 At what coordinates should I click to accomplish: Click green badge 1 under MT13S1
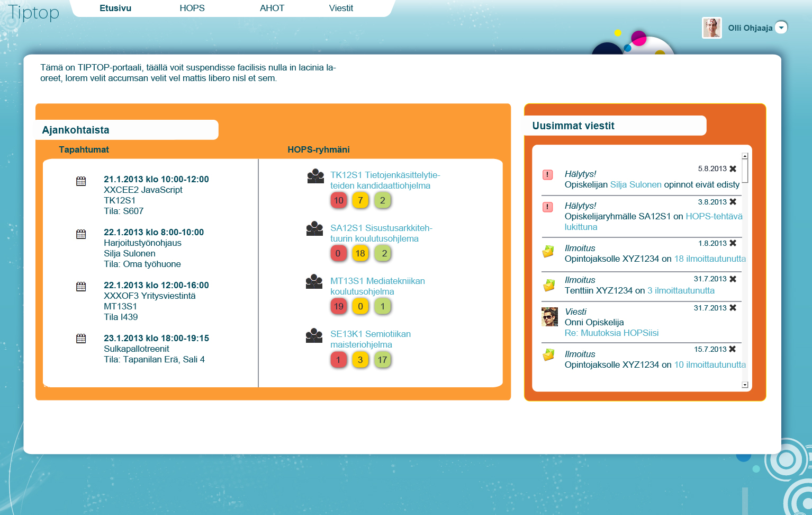click(383, 306)
